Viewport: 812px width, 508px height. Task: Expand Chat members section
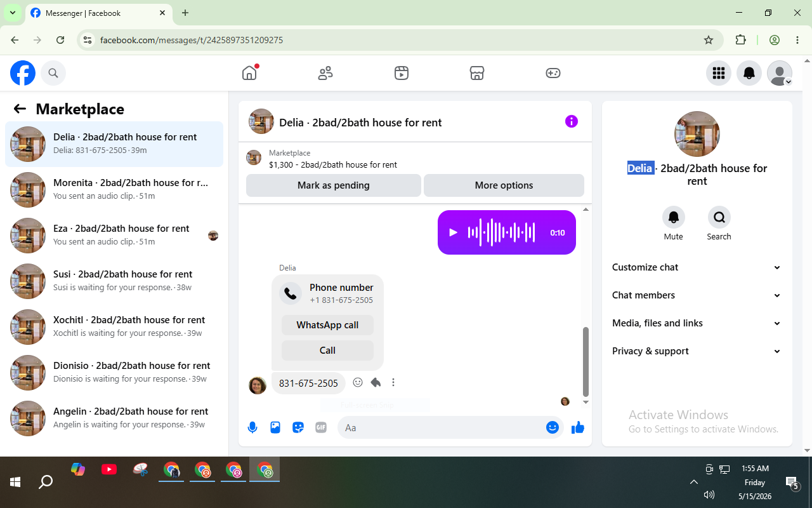click(697, 295)
